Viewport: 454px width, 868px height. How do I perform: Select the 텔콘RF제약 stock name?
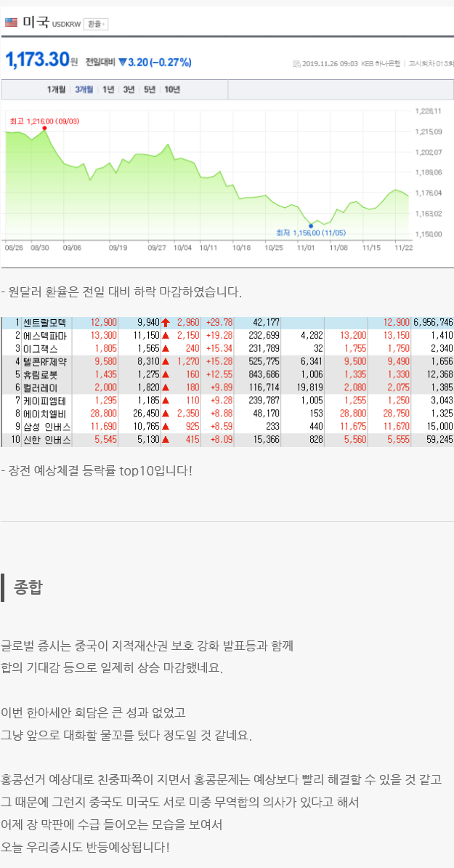point(45,361)
